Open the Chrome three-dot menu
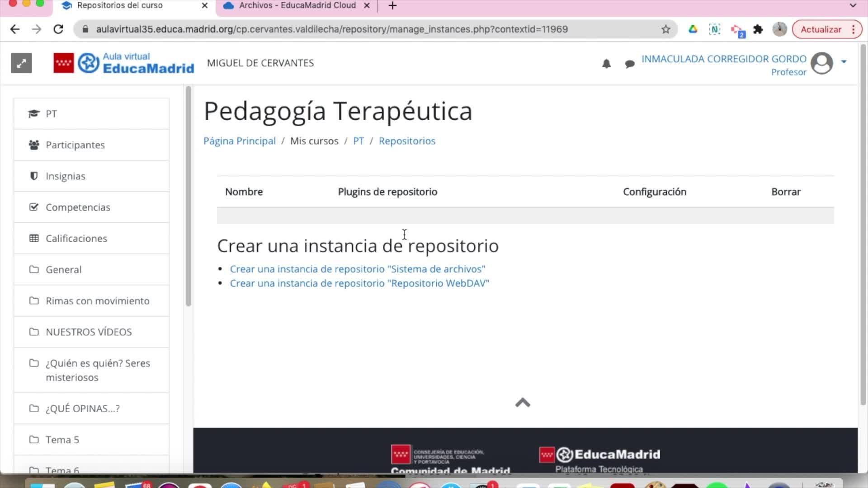Screen dimensions: 868x488 click(x=854, y=29)
